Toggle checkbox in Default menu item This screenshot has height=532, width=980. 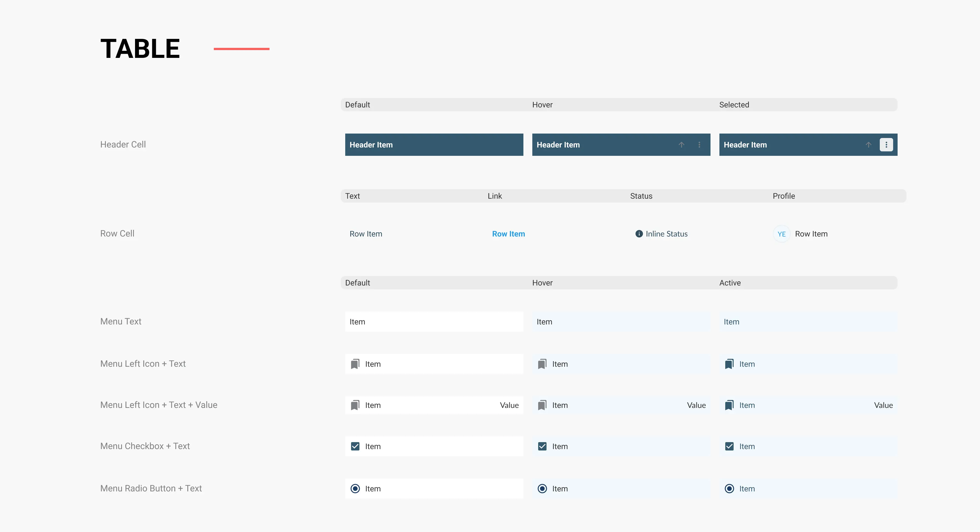click(x=355, y=446)
